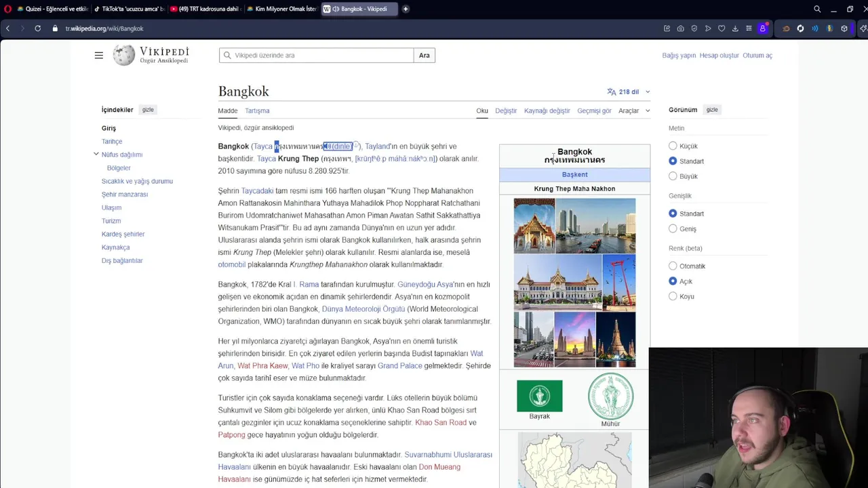Screen dimensions: 868x488
Task: Click the Bangkok flag Bayrak image
Action: coord(540,396)
